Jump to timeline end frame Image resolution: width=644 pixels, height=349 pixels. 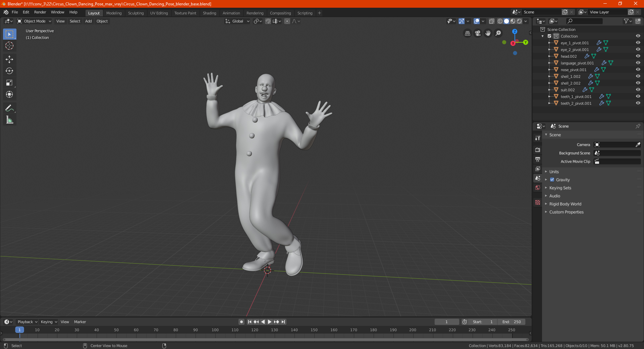click(x=283, y=322)
